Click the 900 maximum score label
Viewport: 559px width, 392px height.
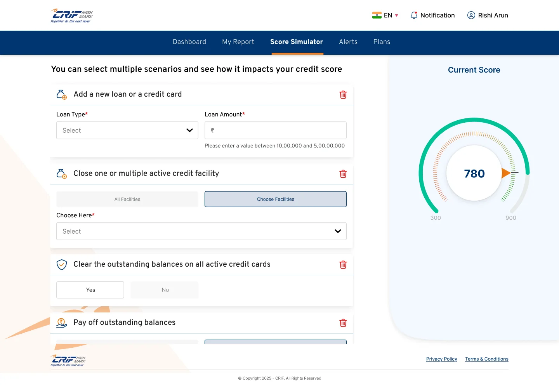tap(511, 218)
